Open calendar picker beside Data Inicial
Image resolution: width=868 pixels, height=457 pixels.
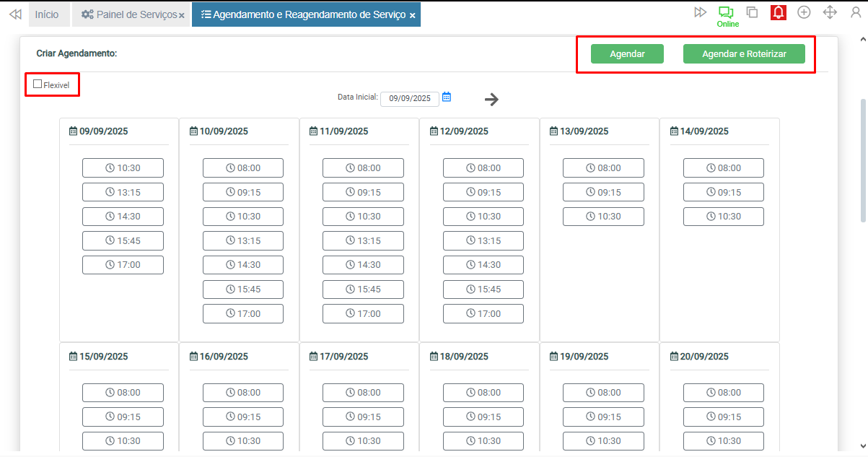(x=447, y=97)
